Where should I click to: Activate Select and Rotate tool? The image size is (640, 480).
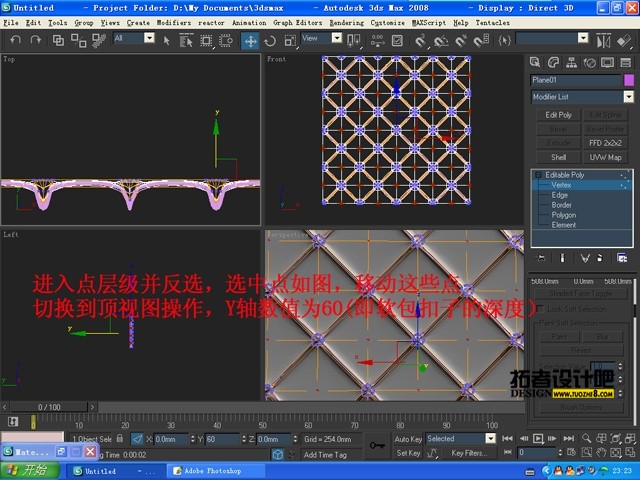pyautogui.click(x=270, y=41)
